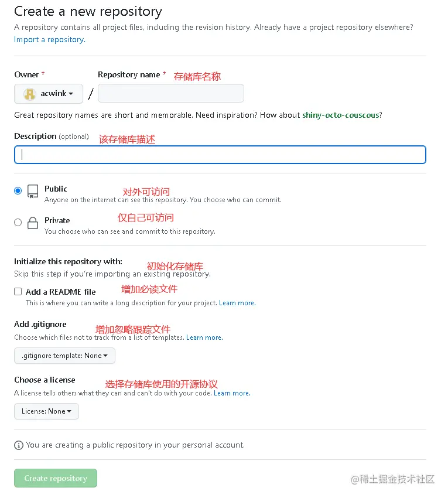The width and height of the screenshot is (448, 498).
Task: Open the License: None dropdown
Action: click(x=46, y=411)
